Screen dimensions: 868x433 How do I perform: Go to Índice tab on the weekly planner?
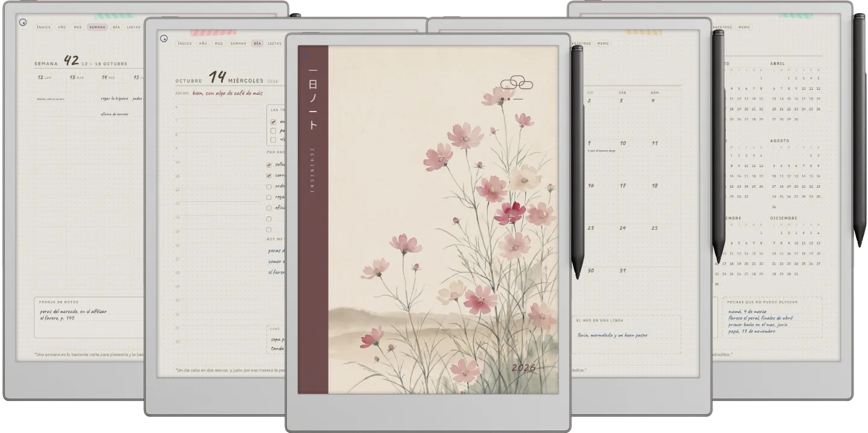43,27
